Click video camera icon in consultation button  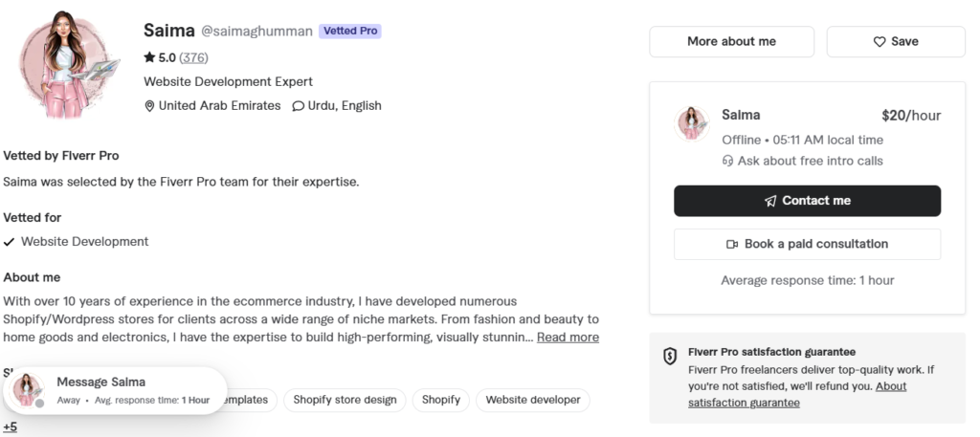click(x=732, y=244)
